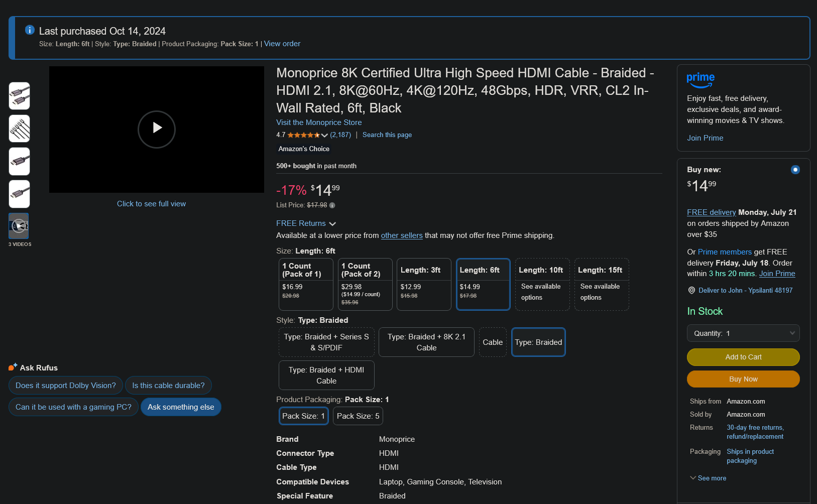Click Join Prime link after delivery countdown
Image resolution: width=817 pixels, height=504 pixels.
point(777,274)
